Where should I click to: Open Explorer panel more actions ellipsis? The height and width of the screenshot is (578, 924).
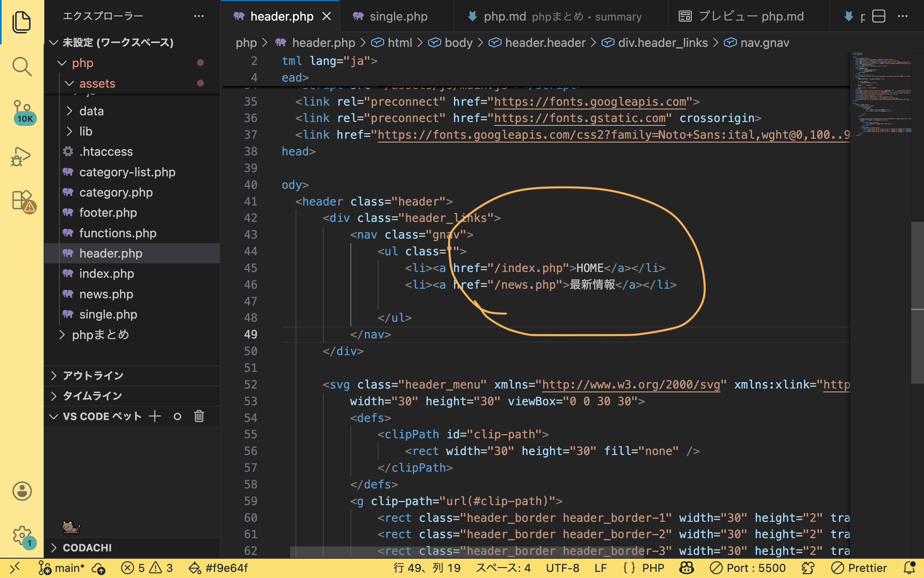tap(199, 16)
